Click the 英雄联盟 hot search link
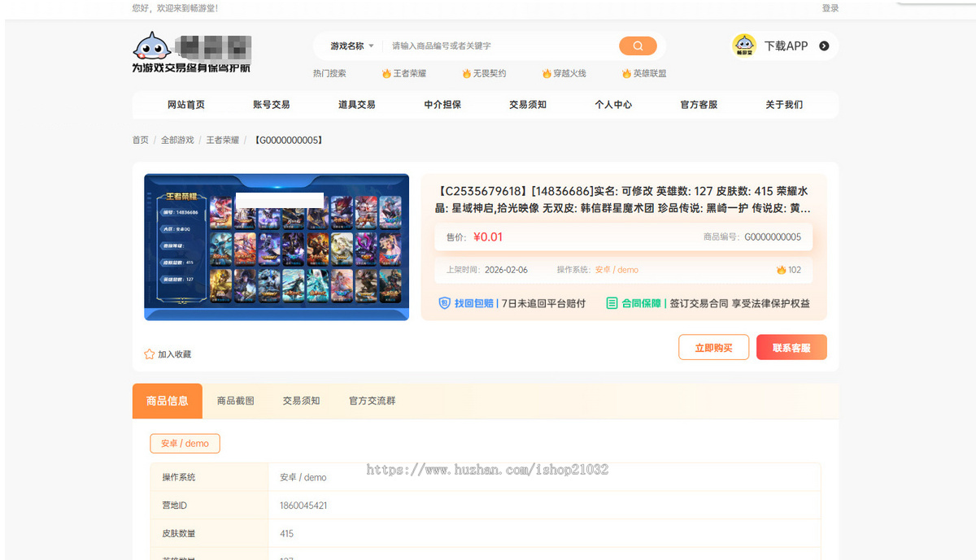976x560 pixels. coord(650,73)
